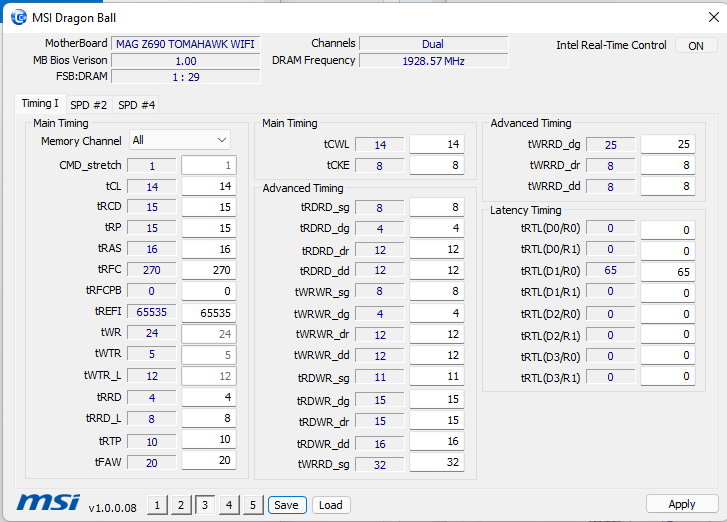The width and height of the screenshot is (727, 522).
Task: Switch to the Timing I tab
Action: pyautogui.click(x=40, y=103)
